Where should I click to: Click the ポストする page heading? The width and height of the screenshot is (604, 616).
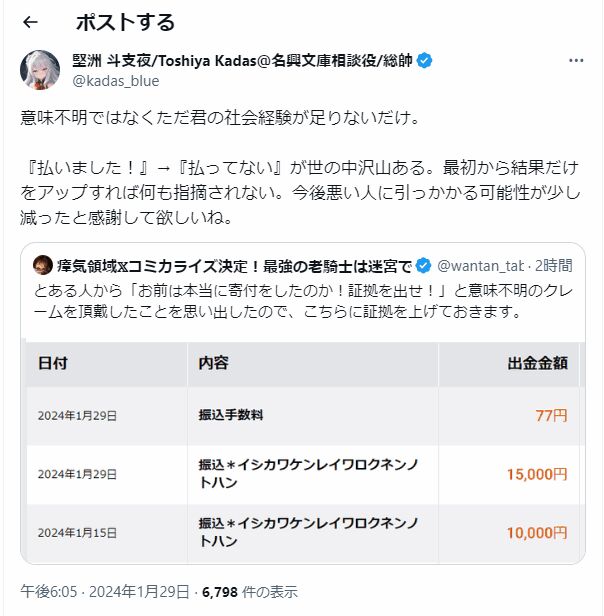[x=124, y=22]
